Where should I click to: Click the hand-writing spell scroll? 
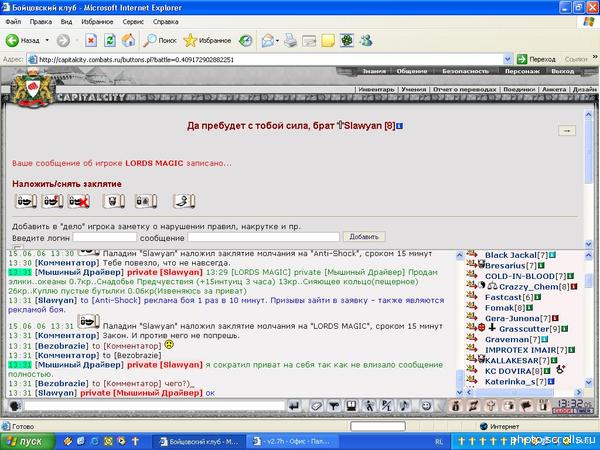(x=184, y=201)
